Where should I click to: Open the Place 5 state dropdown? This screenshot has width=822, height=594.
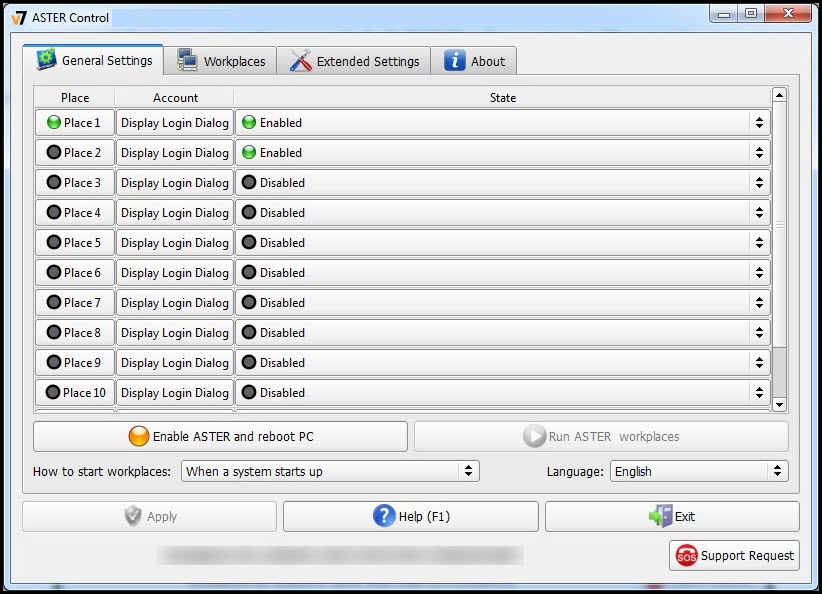tap(503, 242)
